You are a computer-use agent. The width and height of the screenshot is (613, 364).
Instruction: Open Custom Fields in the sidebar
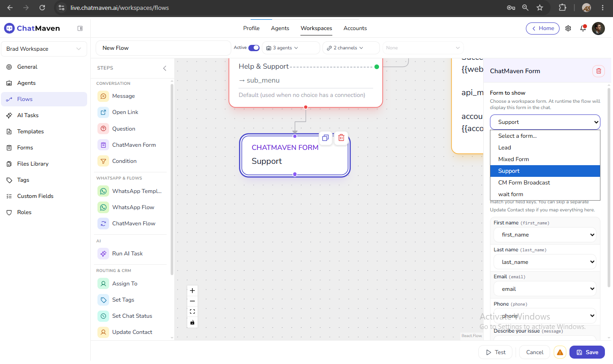44,196
